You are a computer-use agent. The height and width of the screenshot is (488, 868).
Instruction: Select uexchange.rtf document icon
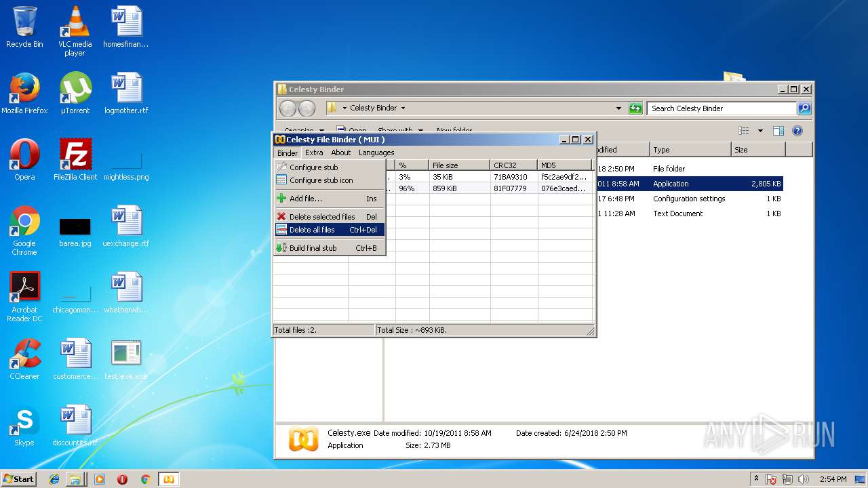[x=126, y=226]
